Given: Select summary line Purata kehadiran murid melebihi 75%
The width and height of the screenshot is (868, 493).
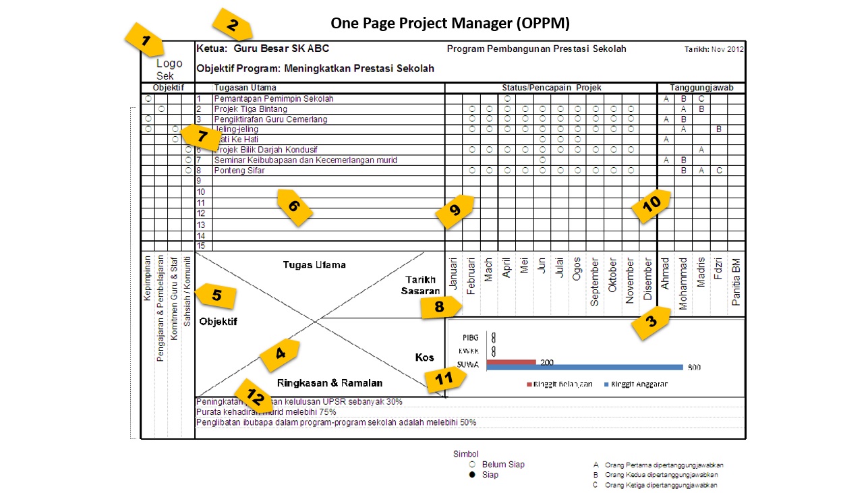Looking at the screenshot, I should pos(266,412).
